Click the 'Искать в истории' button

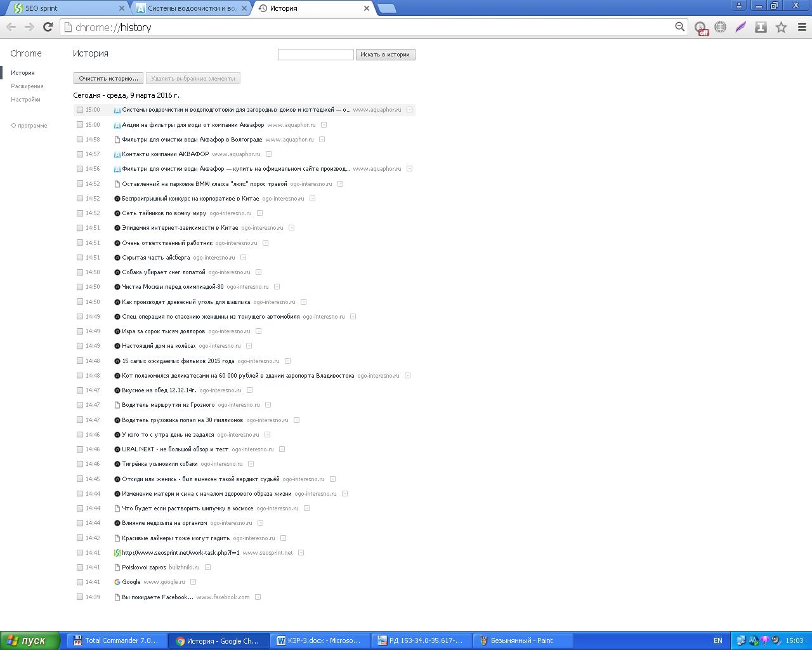coord(385,55)
